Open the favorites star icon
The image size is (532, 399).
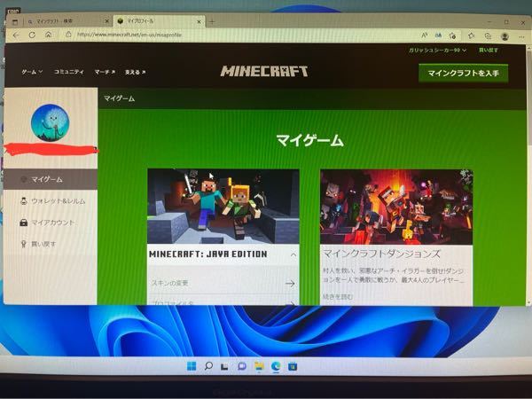point(471,35)
